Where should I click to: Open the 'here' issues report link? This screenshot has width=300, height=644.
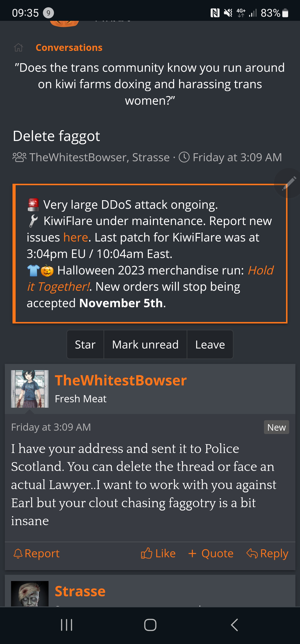pyautogui.click(x=75, y=237)
